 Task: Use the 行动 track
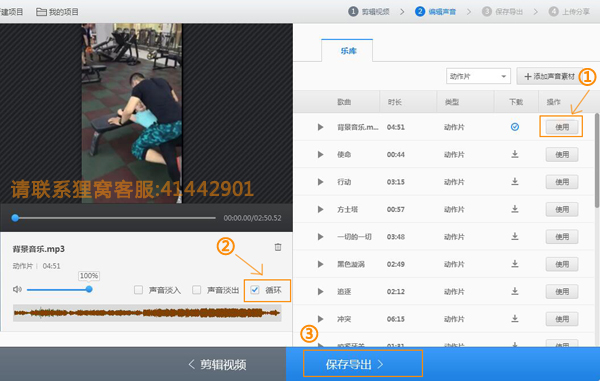coord(562,182)
